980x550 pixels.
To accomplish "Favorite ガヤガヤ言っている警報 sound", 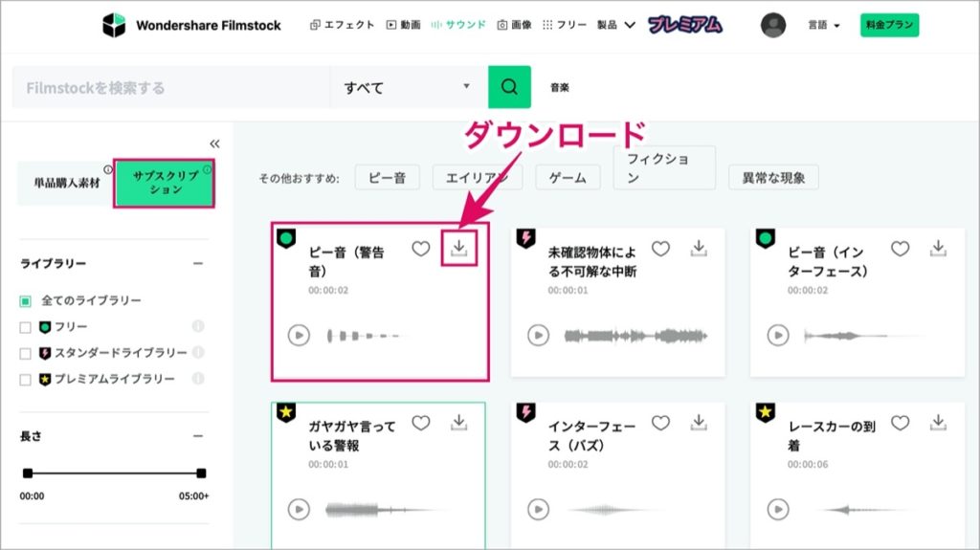I will click(x=421, y=423).
